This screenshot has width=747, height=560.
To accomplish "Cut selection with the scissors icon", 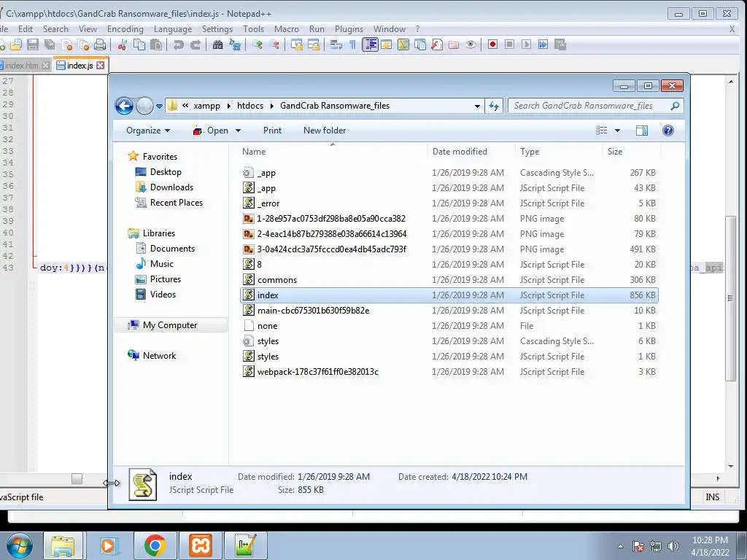I will (x=122, y=44).
